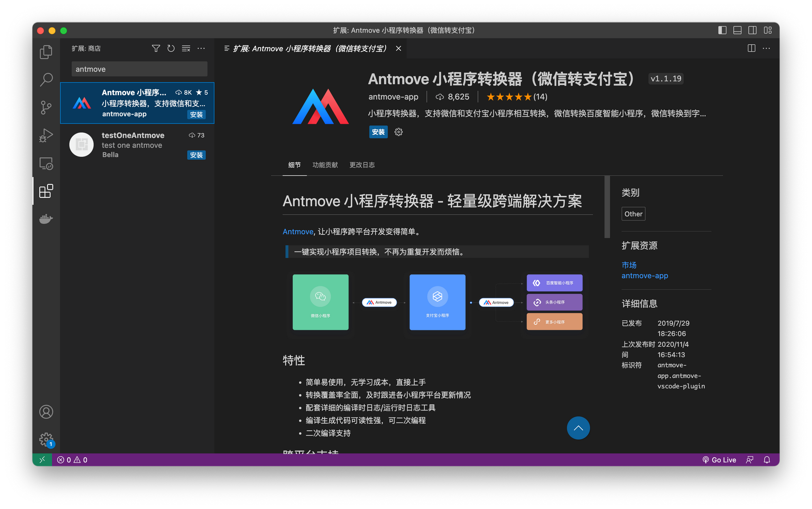Show errors and warnings in status bar
This screenshot has width=812, height=509.
point(72,460)
